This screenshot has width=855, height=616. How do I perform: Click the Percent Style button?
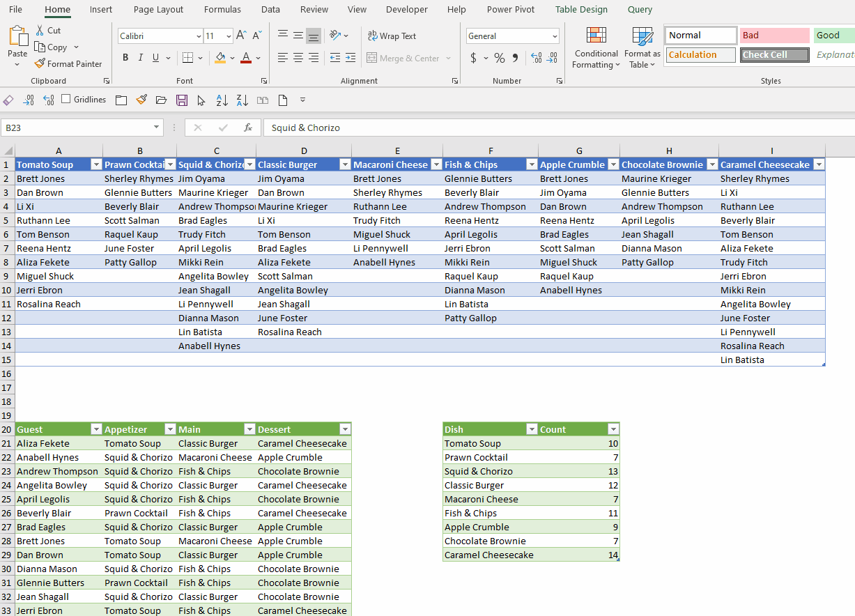(x=499, y=58)
